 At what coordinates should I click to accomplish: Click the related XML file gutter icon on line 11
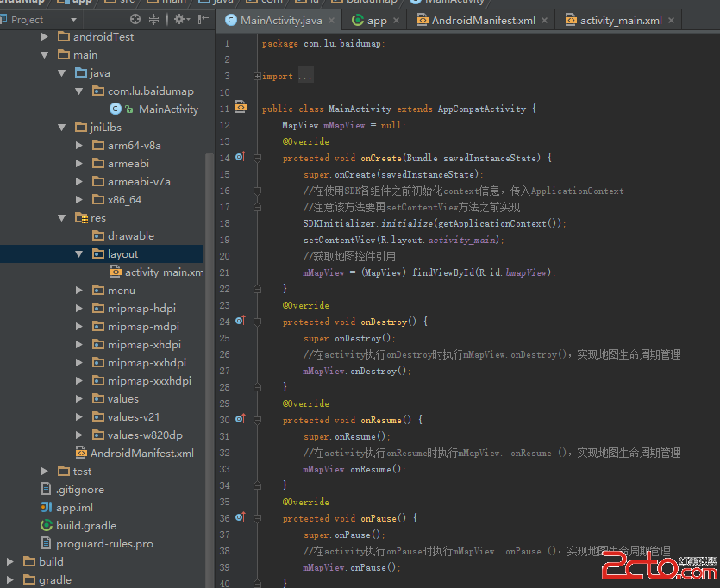tap(241, 109)
